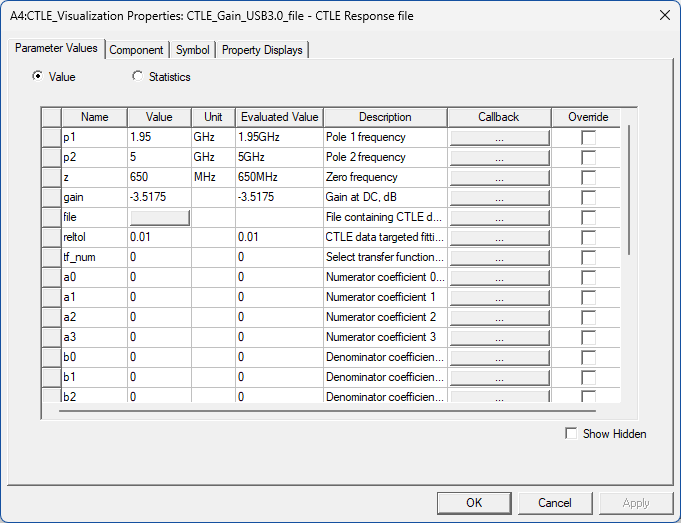Click 'Zero frequency' description text
The height and width of the screenshot is (523, 681).
tap(361, 177)
